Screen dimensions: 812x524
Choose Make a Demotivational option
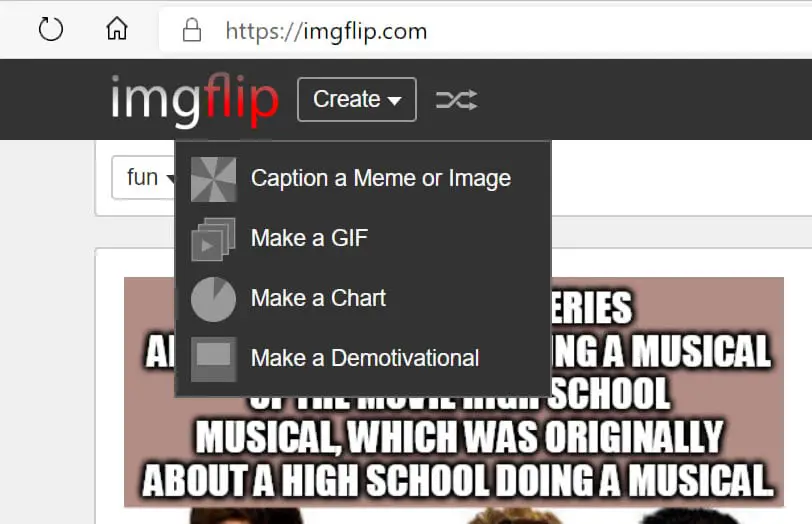pyautogui.click(x=363, y=359)
